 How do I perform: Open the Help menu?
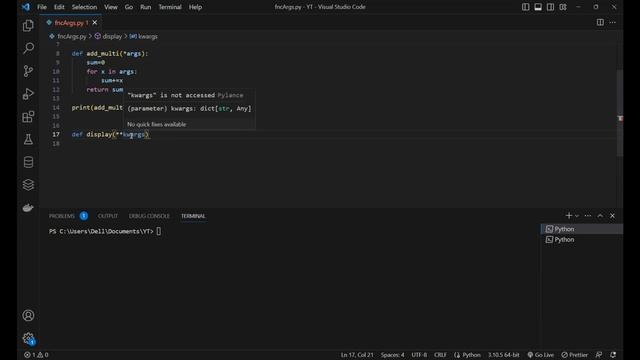click(195, 7)
